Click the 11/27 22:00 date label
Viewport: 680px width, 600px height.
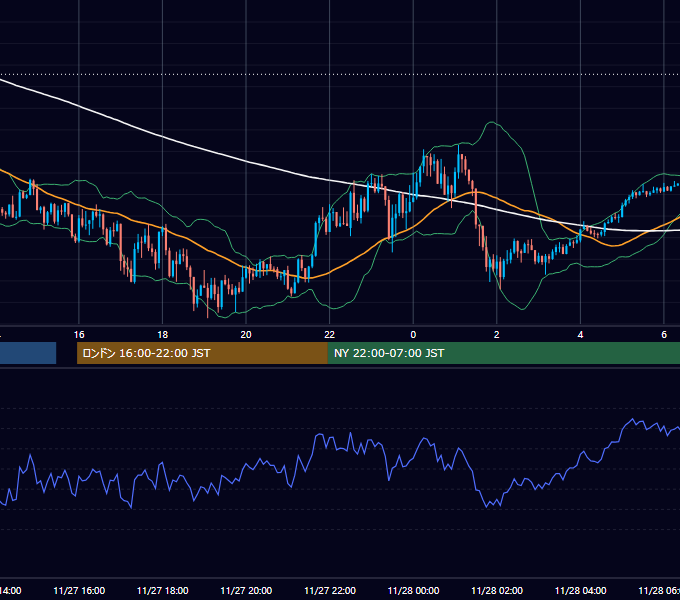point(330,590)
